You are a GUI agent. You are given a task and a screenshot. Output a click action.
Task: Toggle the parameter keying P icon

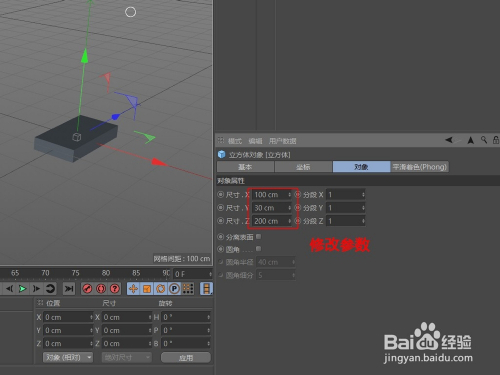coord(174,289)
